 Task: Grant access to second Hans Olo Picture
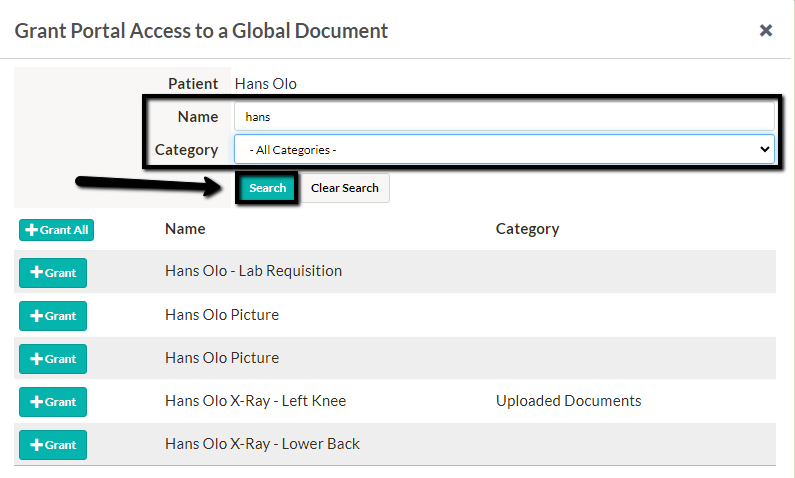click(x=53, y=359)
